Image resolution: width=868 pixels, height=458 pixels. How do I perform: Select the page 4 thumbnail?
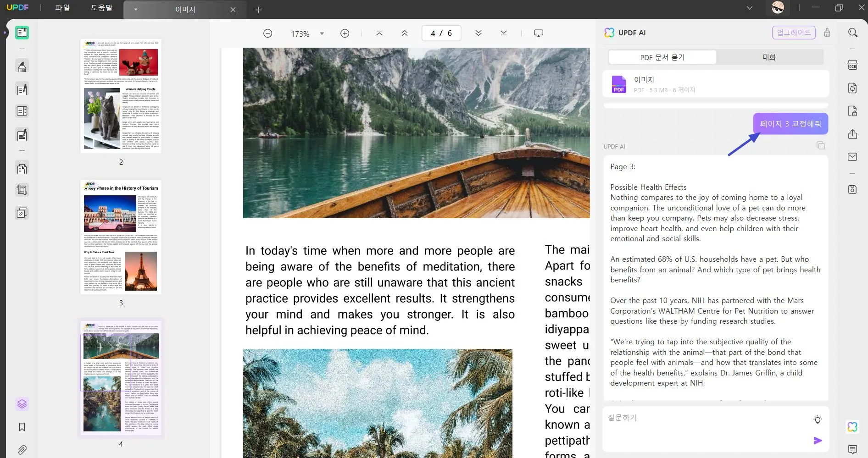click(121, 378)
